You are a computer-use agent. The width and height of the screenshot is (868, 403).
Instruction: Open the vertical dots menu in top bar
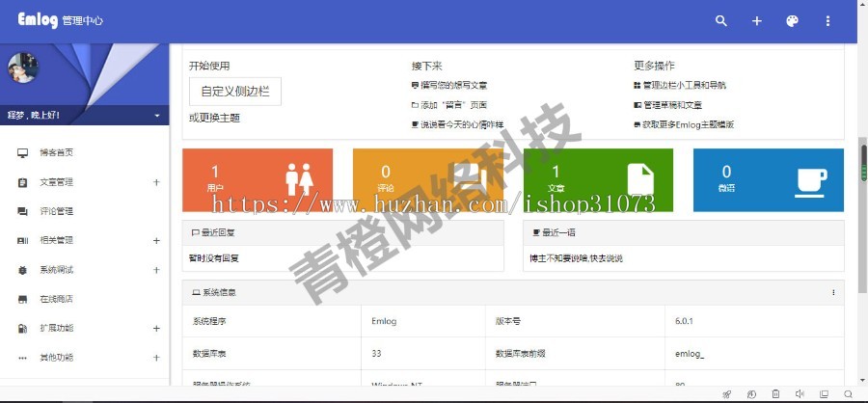[827, 21]
